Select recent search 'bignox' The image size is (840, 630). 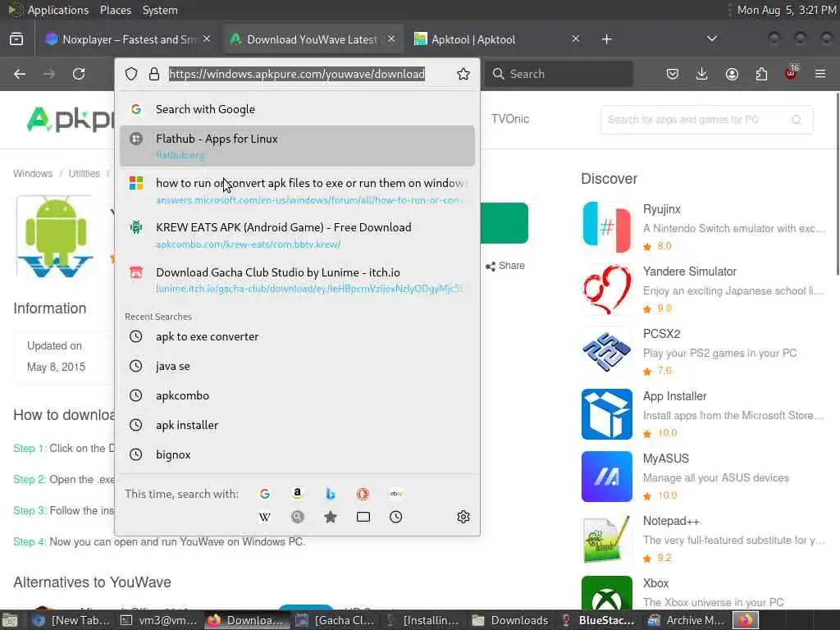(x=297, y=454)
